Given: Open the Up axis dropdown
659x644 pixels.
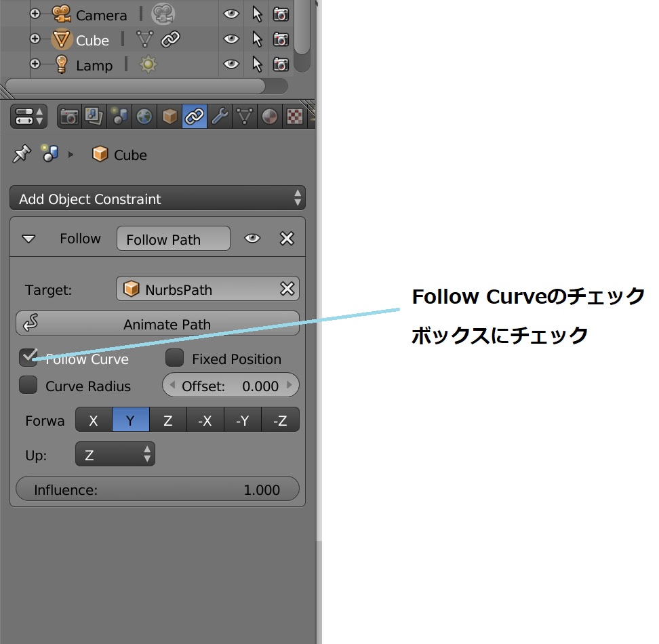Looking at the screenshot, I should click(115, 454).
